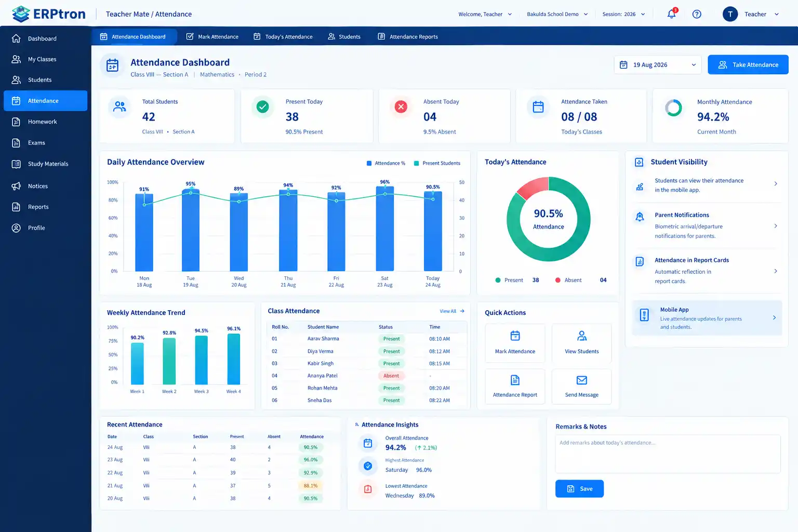Click the Study Materials sidebar icon
798x532 pixels.
[x=16, y=164]
